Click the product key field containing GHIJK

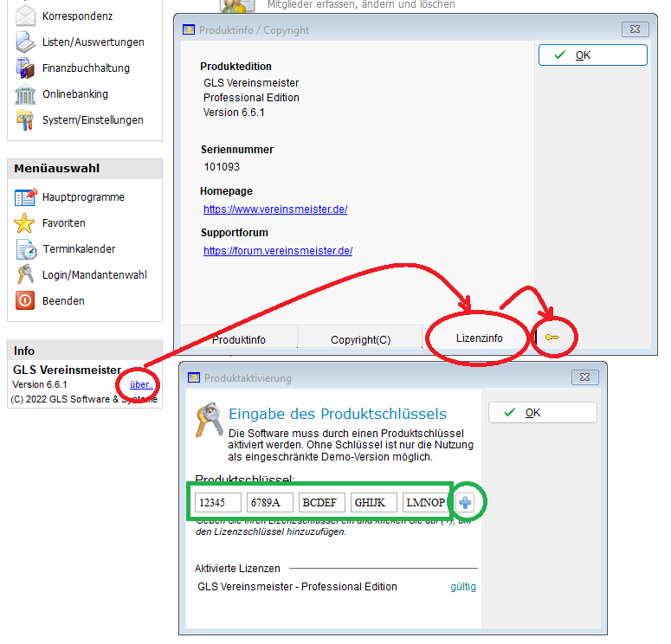click(x=373, y=502)
